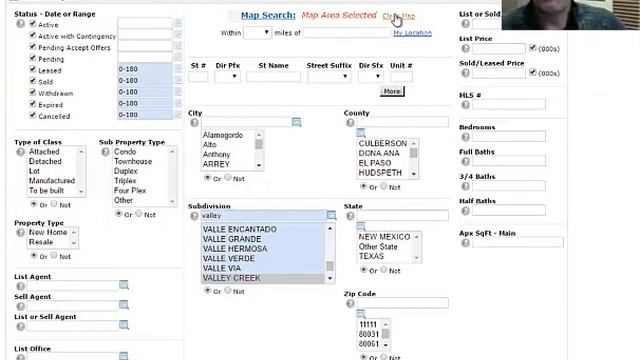Click help icon next to Sub Property Type
This screenshot has height=360, width=640.
pyautogui.click(x=105, y=152)
